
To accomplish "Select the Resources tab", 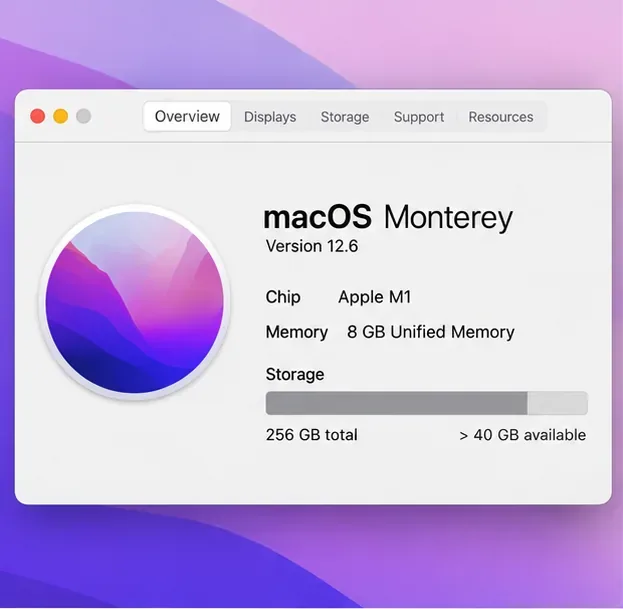I will click(501, 117).
